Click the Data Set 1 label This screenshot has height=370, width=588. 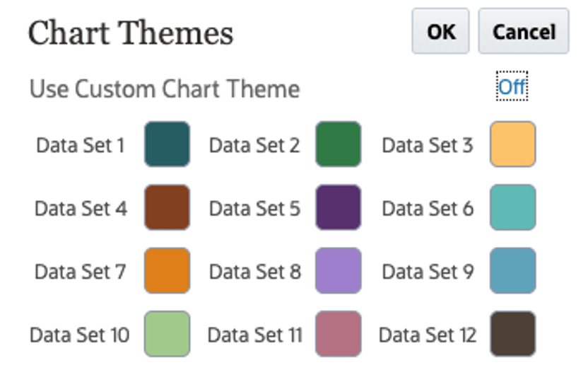[x=81, y=146]
